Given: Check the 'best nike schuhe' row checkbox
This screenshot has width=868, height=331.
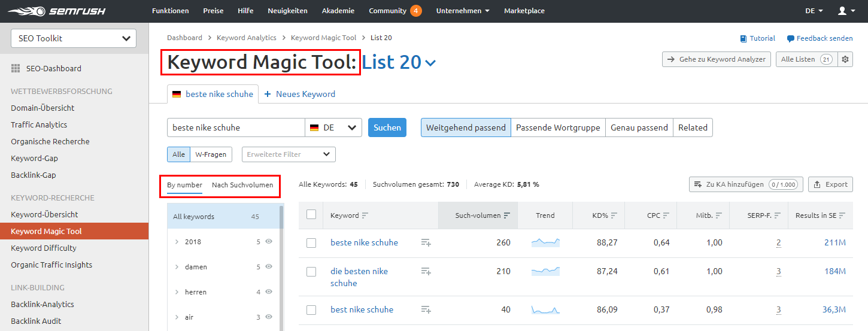Looking at the screenshot, I should point(311,310).
